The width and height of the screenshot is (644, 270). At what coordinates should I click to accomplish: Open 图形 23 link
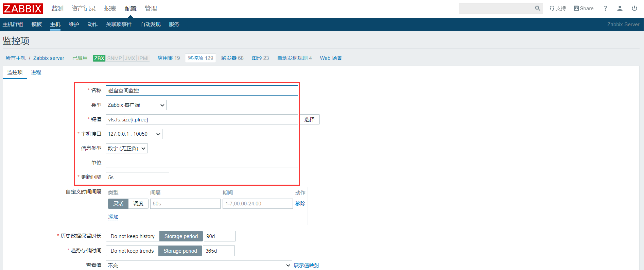pyautogui.click(x=260, y=58)
